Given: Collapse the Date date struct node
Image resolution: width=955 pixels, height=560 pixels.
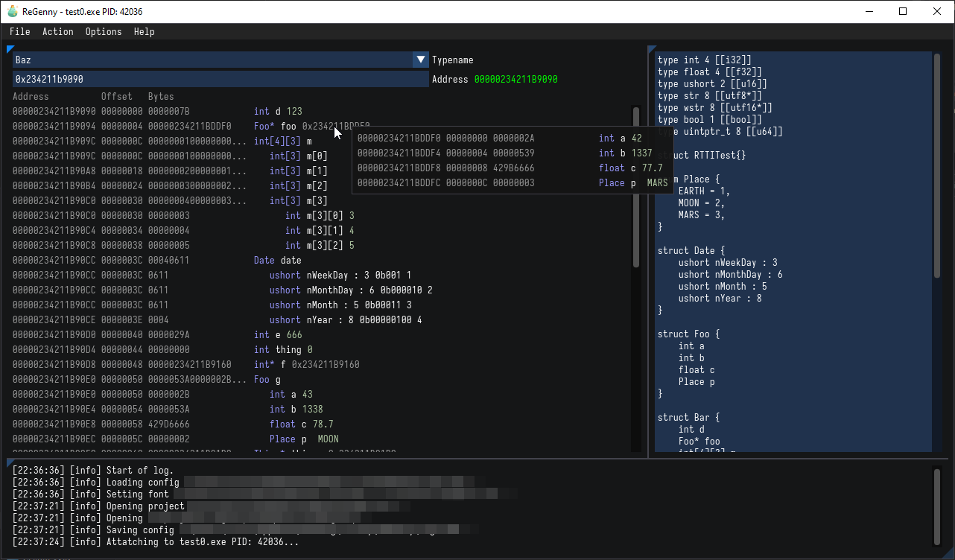Looking at the screenshot, I should (x=277, y=260).
